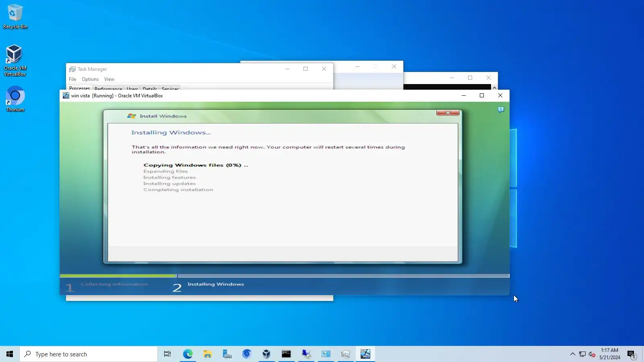The width and height of the screenshot is (644, 362).
Task: Open the Action Center notifications
Action: [x=631, y=354]
